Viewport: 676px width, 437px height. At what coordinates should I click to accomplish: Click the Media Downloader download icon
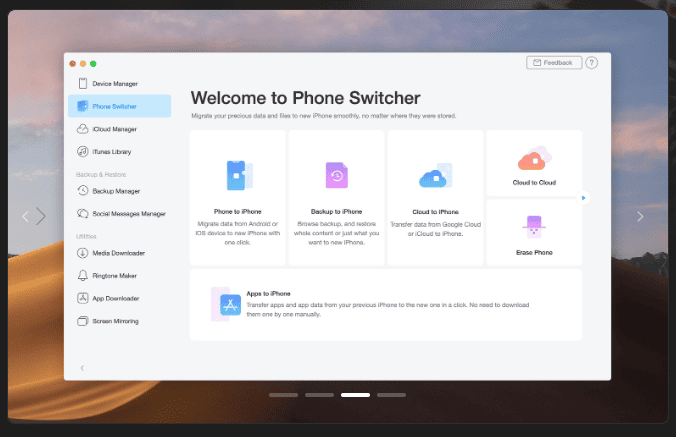click(83, 253)
